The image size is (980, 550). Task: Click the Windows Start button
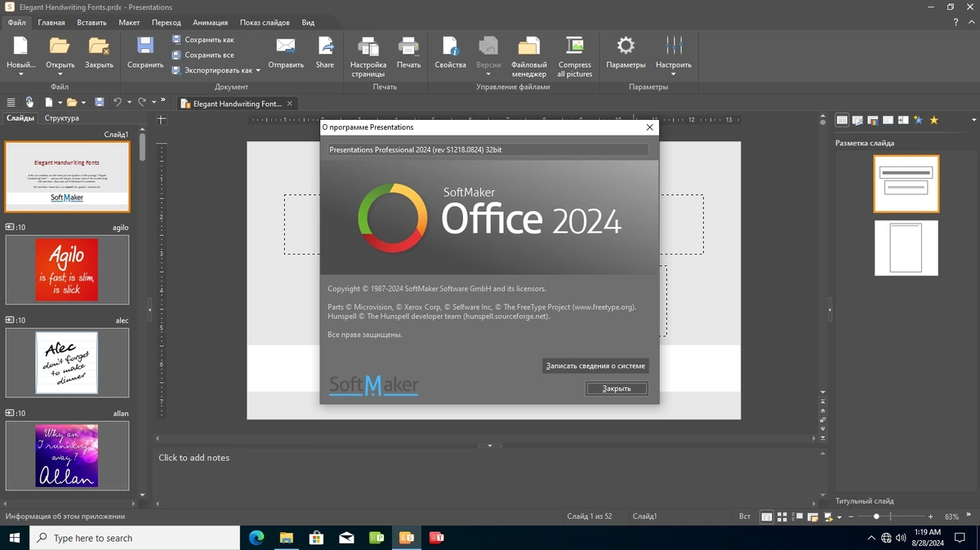tap(15, 538)
